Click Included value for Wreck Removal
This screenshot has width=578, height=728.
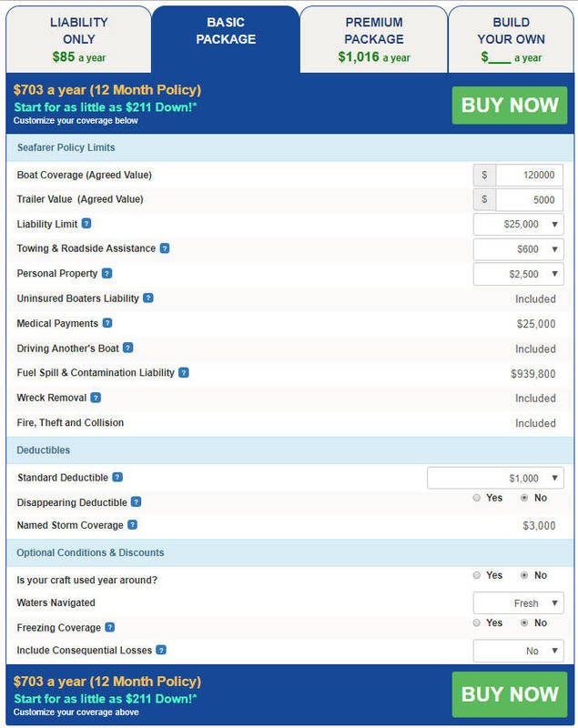pos(535,399)
